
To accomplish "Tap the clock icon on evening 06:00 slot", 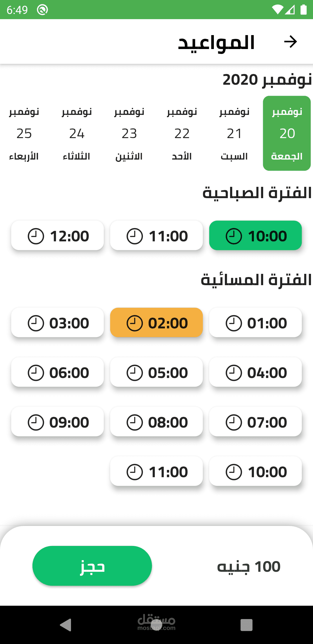I will (x=36, y=373).
